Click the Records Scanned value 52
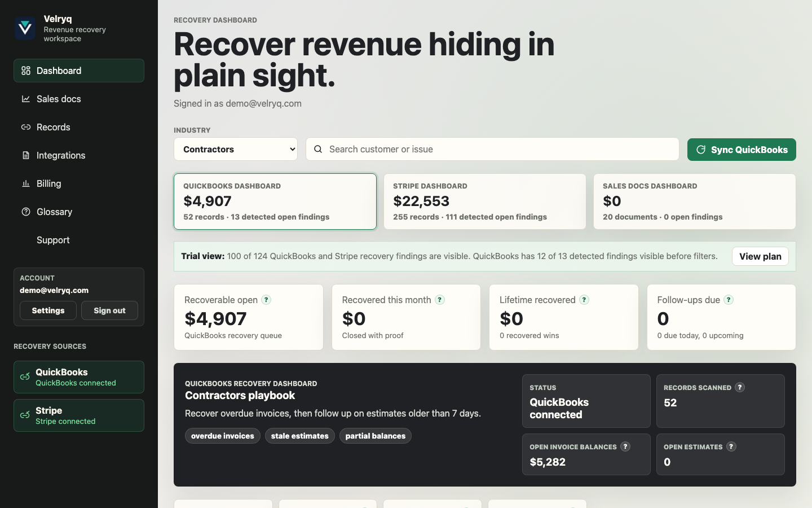The image size is (812, 508). point(670,402)
